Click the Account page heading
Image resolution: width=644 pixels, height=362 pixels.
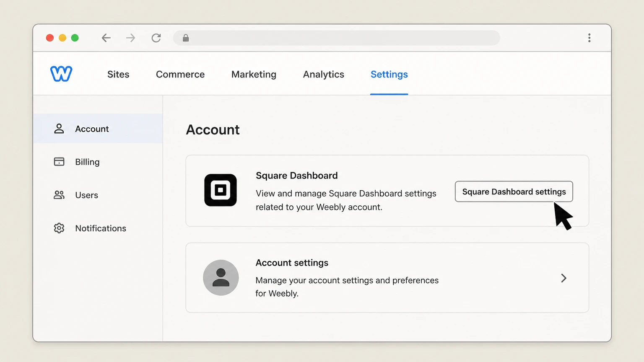[x=213, y=130]
